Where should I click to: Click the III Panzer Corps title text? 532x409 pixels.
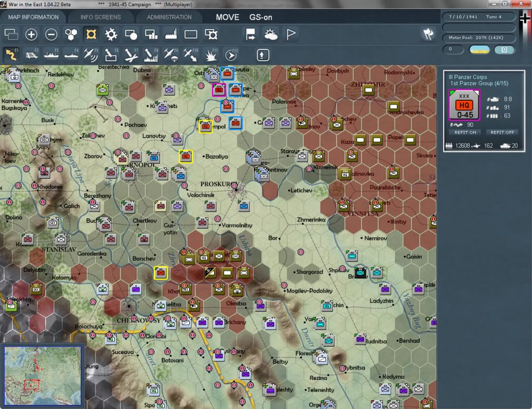pos(468,77)
